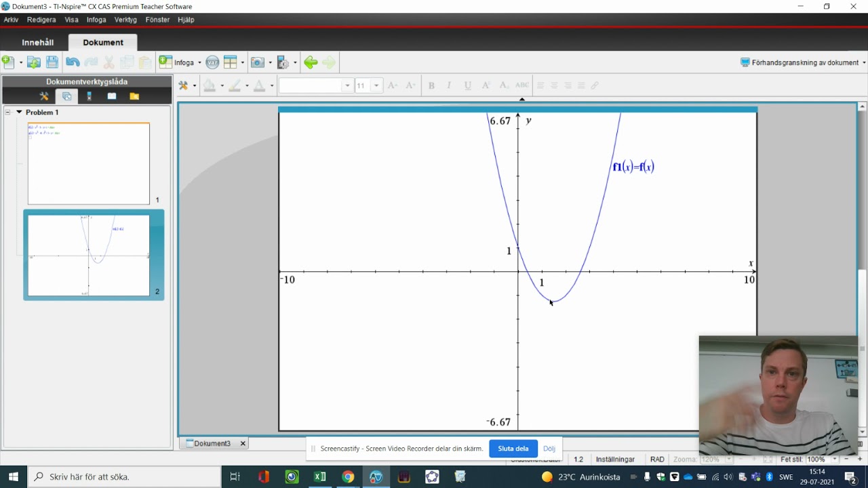Click the Inställningar status button
The width and height of the screenshot is (868, 488).
[615, 459]
